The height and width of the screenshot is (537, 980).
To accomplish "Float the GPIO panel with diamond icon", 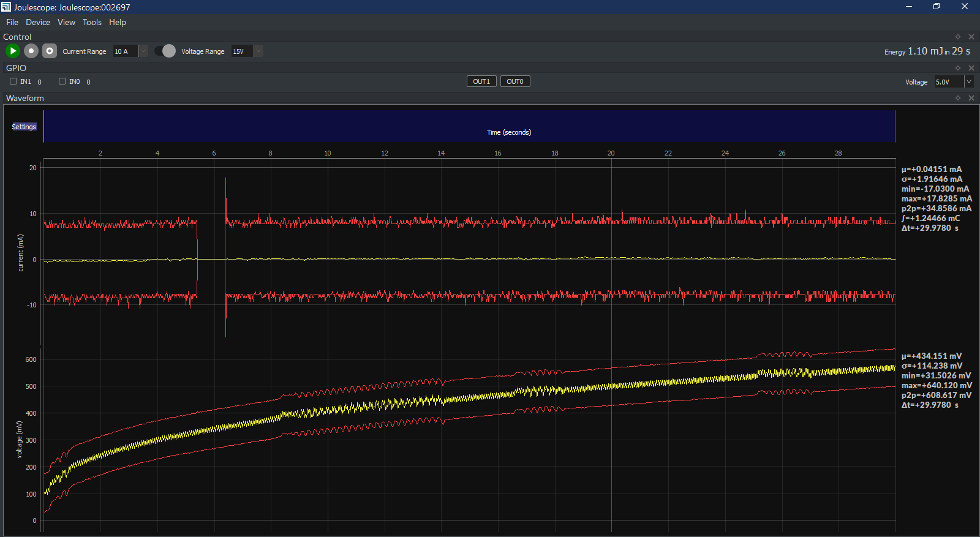I will 958,68.
